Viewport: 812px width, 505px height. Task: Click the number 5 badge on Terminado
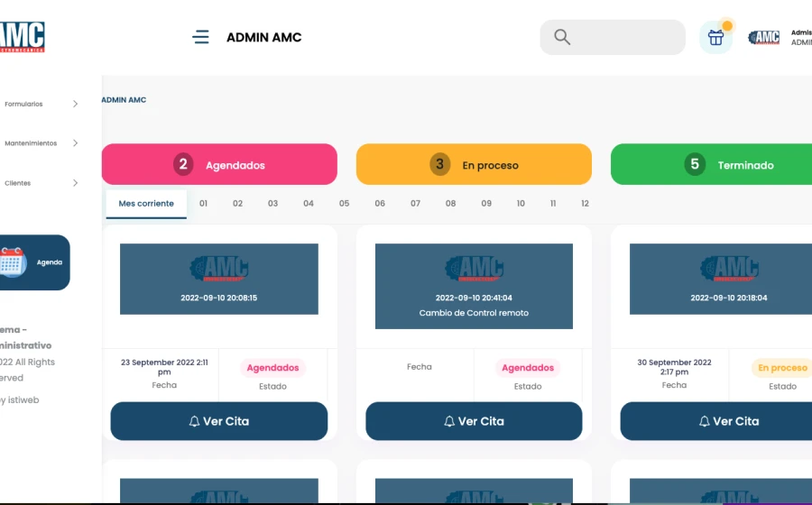tap(695, 164)
